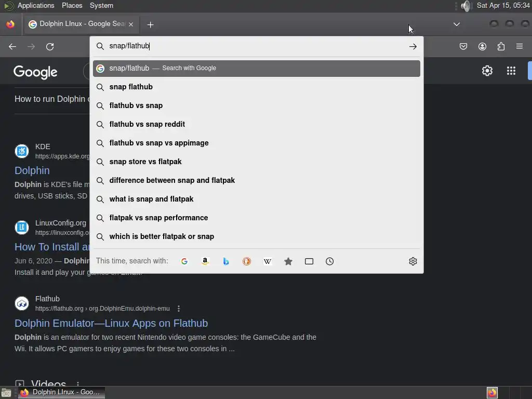This screenshot has height=399, width=532.
Task: Click the volume speaker icon in panel
Action: tap(467, 6)
